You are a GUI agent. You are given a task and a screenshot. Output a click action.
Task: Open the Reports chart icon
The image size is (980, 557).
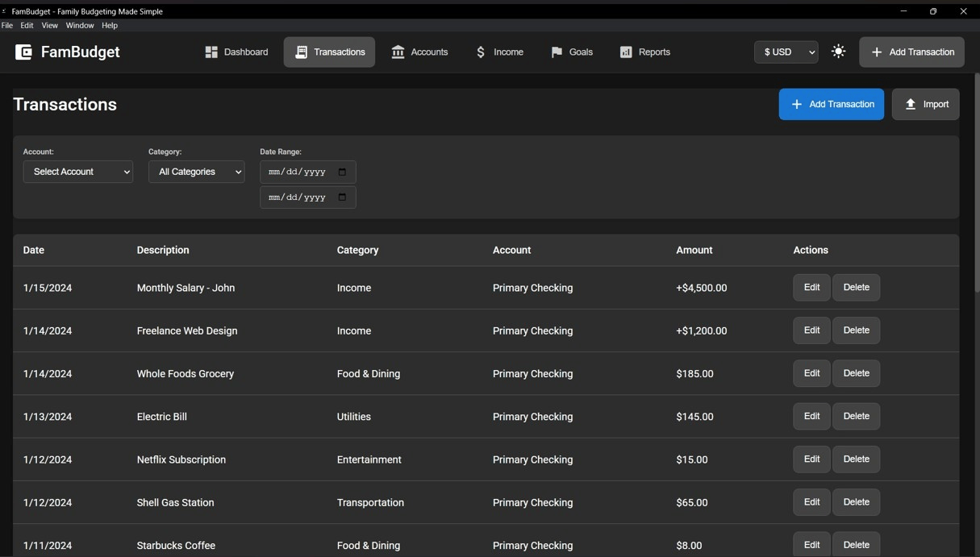click(x=625, y=52)
